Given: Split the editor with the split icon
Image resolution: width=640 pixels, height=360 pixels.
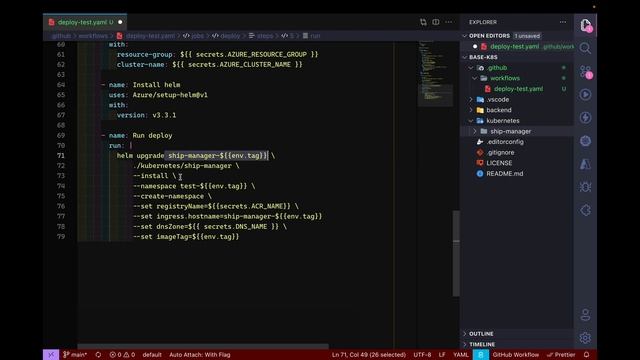Looking at the screenshot, I should [436, 22].
